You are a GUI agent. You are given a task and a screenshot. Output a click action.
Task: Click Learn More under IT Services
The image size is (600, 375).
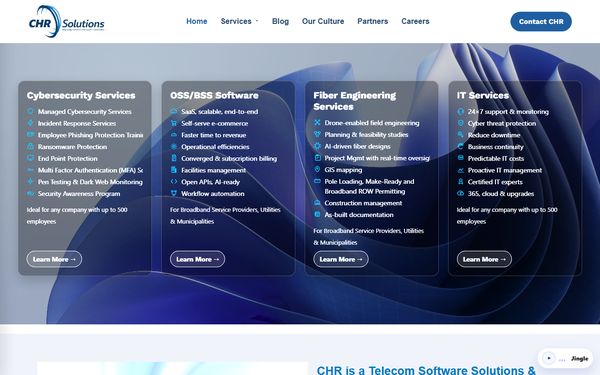click(484, 259)
